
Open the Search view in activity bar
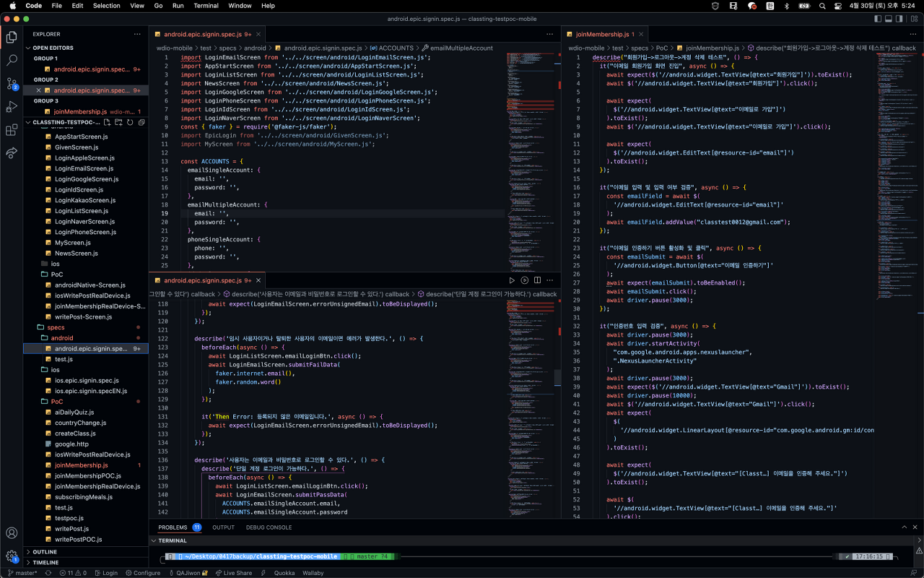(x=12, y=60)
